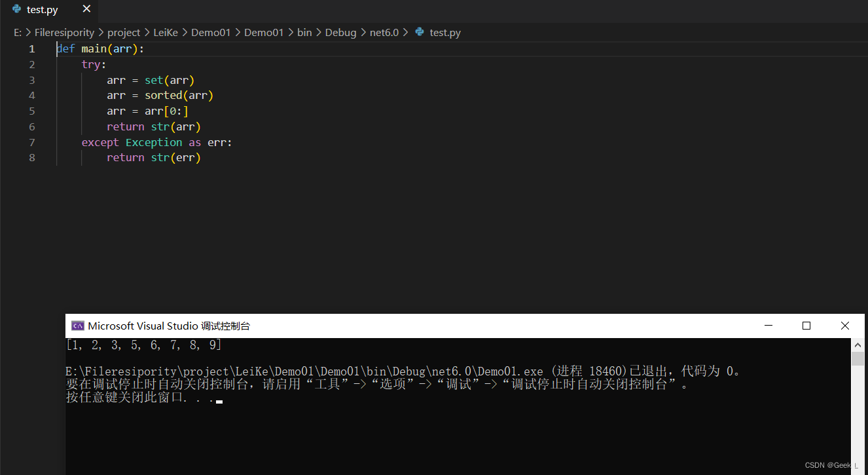Screen dimensions: 868x475
Task: Click the Python icon beside test.py in breadcrumb
Action: point(418,32)
